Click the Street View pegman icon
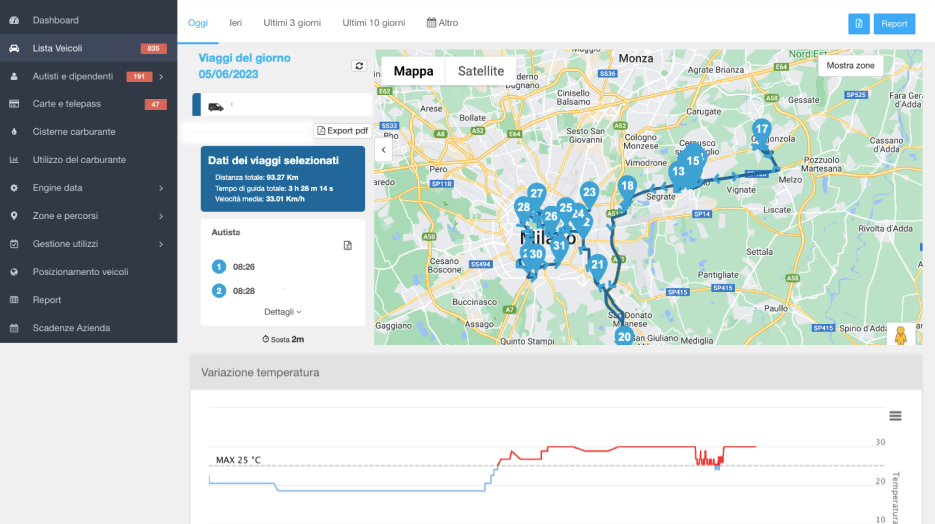Image resolution: width=935 pixels, height=524 pixels. 900,334
